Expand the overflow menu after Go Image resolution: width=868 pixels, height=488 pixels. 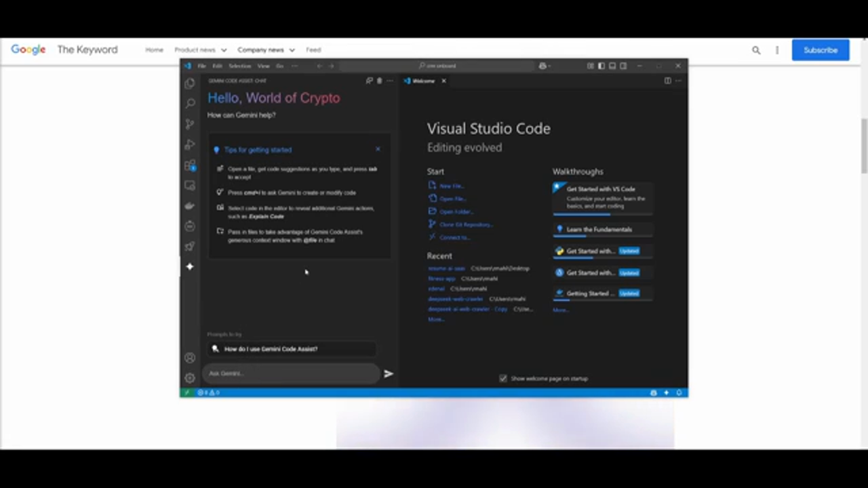point(294,66)
